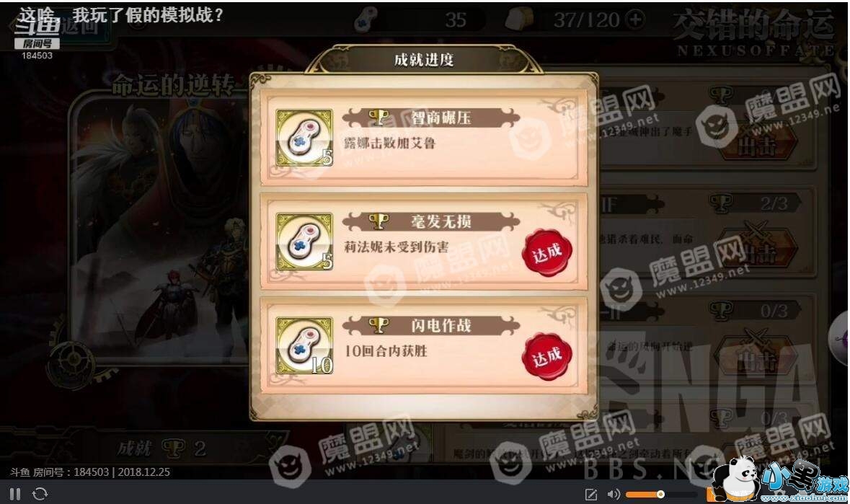
Task: Pause the video playback
Action: [15, 494]
